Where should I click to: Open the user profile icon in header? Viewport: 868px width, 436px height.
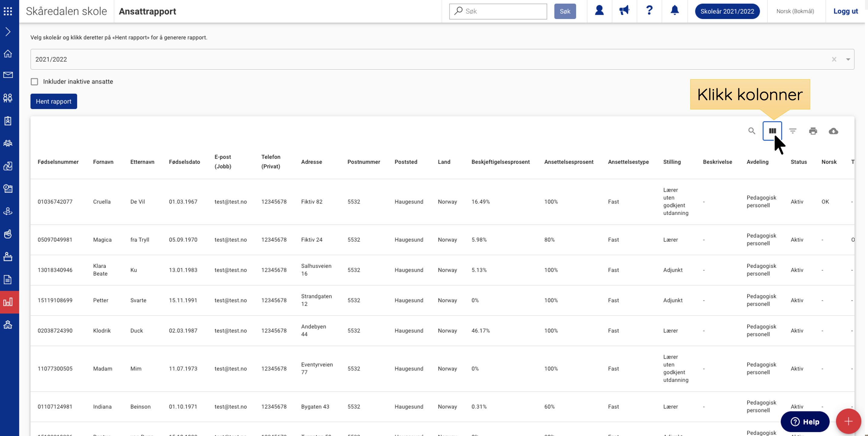[x=599, y=11]
